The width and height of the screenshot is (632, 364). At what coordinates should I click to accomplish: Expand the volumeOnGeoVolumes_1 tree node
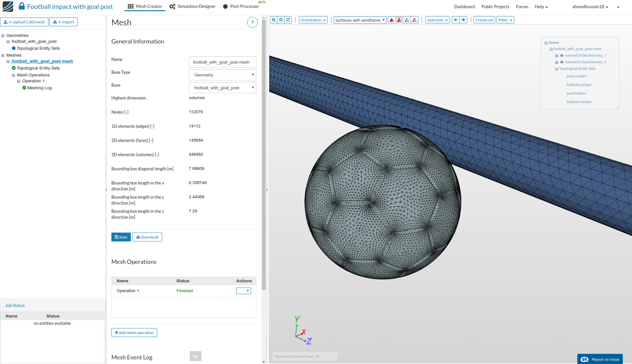tap(557, 56)
